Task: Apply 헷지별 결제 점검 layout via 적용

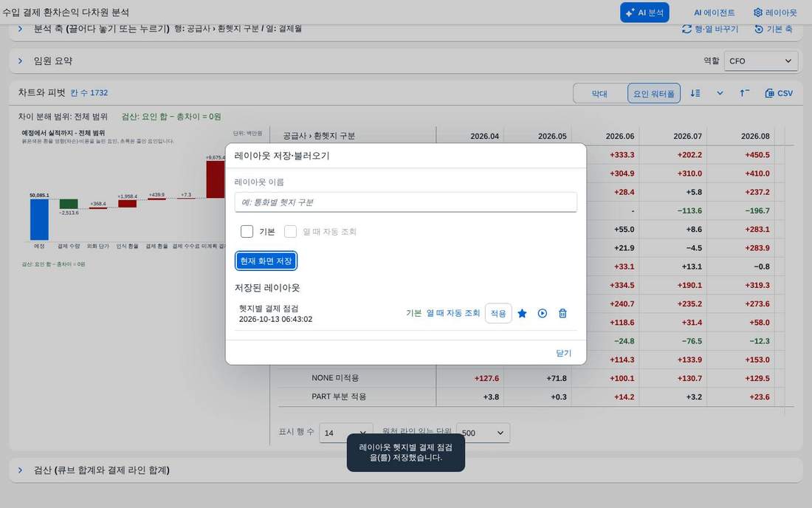Action: tap(498, 313)
